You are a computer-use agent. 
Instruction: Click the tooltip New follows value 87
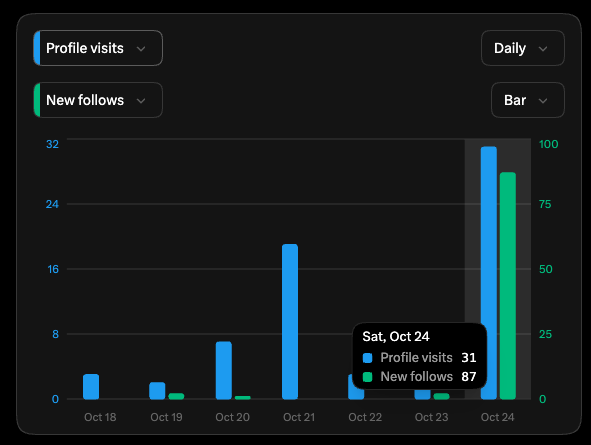469,376
